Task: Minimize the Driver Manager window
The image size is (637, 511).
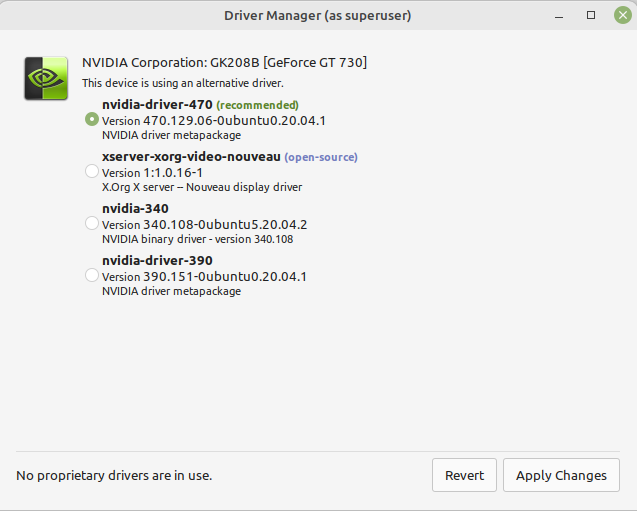Action: (559, 16)
